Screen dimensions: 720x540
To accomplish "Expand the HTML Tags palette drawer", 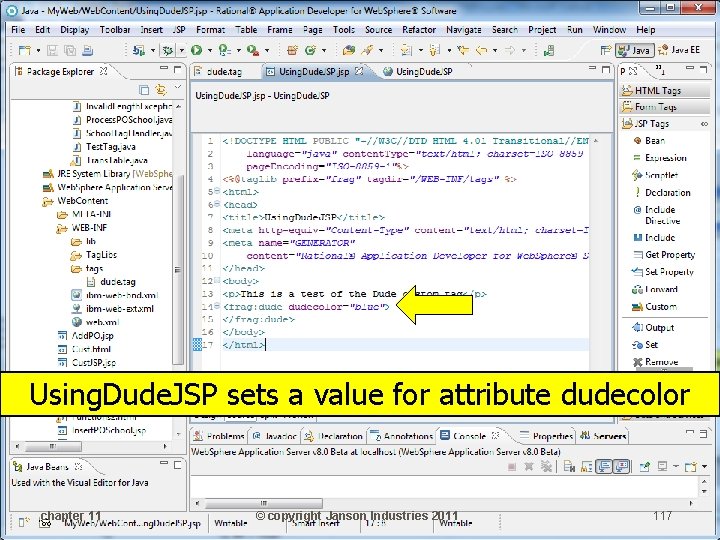I will [x=664, y=90].
